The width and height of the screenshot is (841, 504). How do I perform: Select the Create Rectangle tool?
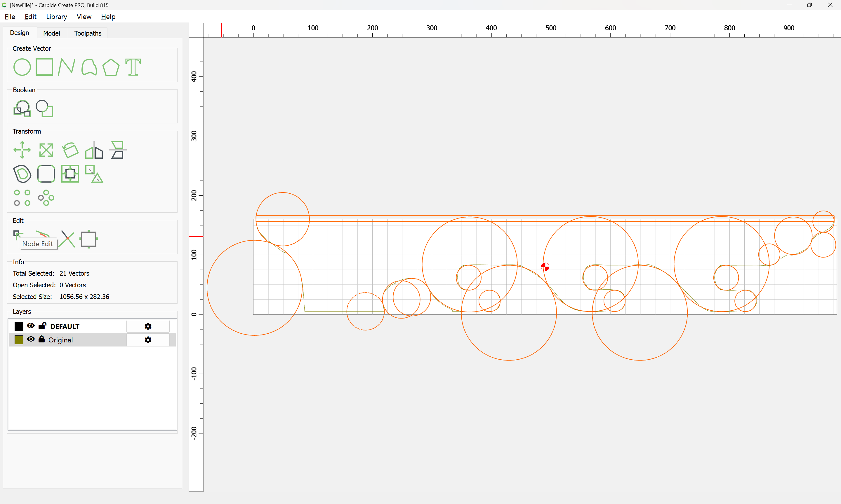44,67
